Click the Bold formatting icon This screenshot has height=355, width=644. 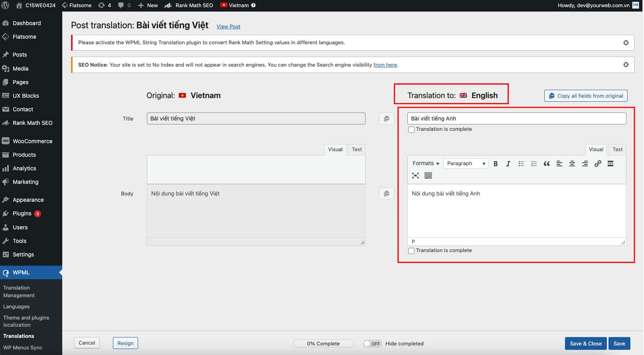496,164
